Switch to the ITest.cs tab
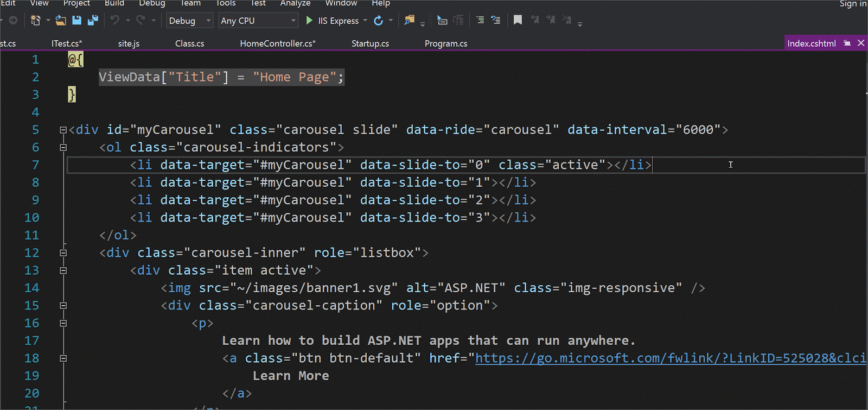 [67, 43]
